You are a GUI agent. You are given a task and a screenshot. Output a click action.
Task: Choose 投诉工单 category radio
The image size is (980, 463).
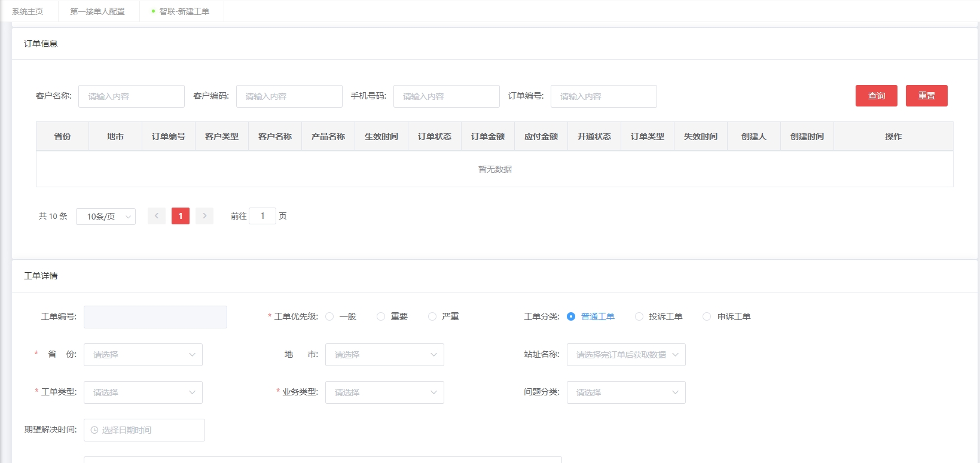point(639,316)
